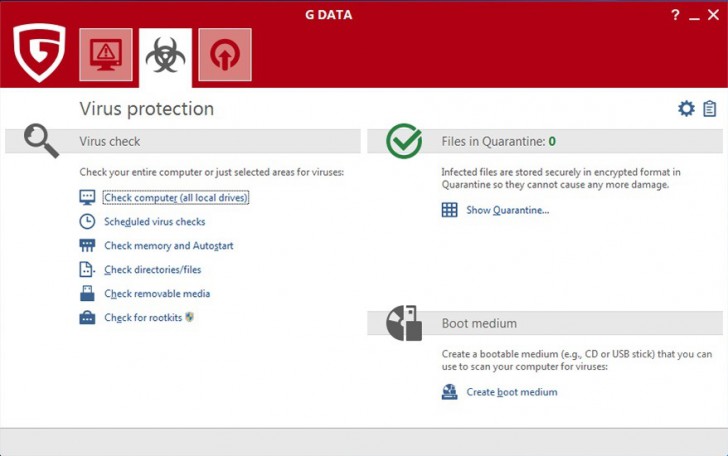Image resolution: width=728 pixels, height=456 pixels.
Task: Click the Virus check section header
Action: [183, 141]
